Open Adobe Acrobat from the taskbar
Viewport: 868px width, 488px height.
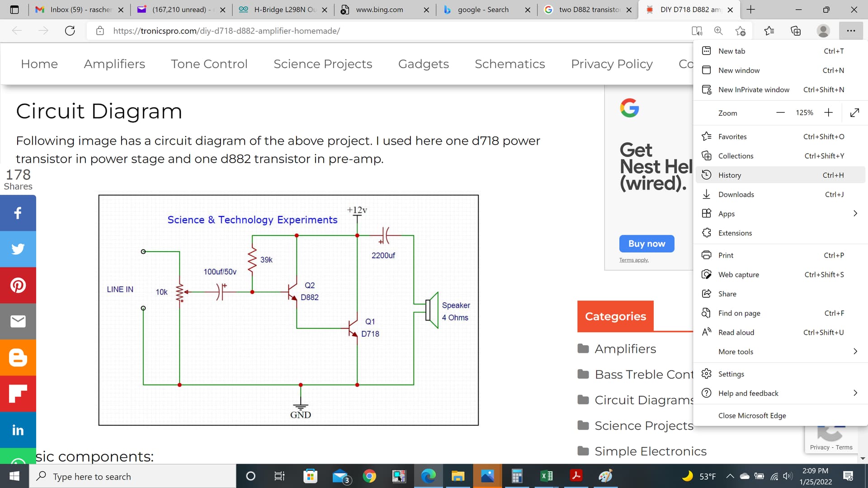click(x=576, y=476)
